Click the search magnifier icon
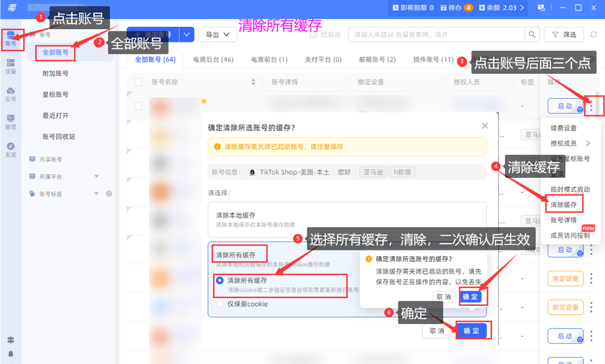This screenshot has height=364, width=605. 532,35
